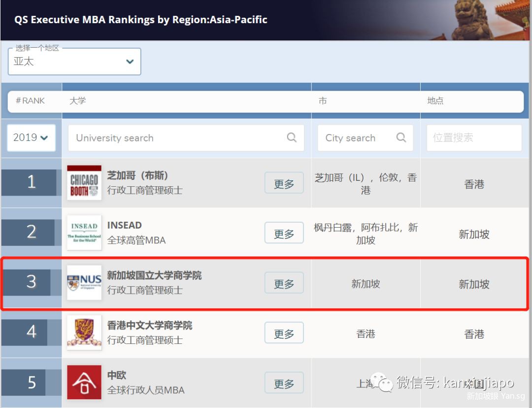Click the City search magnifier icon
This screenshot has height=408, width=532.
(x=401, y=137)
